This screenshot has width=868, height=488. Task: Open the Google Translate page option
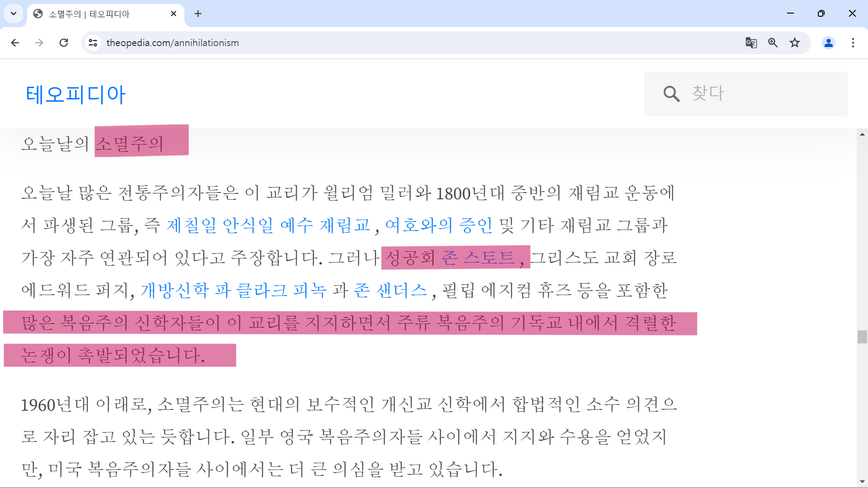pos(751,42)
